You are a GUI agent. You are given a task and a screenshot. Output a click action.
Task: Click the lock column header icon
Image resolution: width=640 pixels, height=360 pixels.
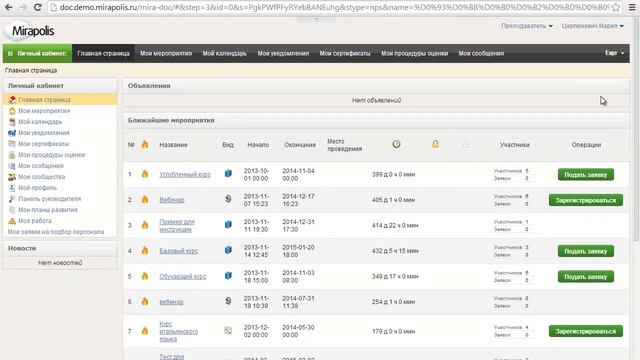(435, 144)
